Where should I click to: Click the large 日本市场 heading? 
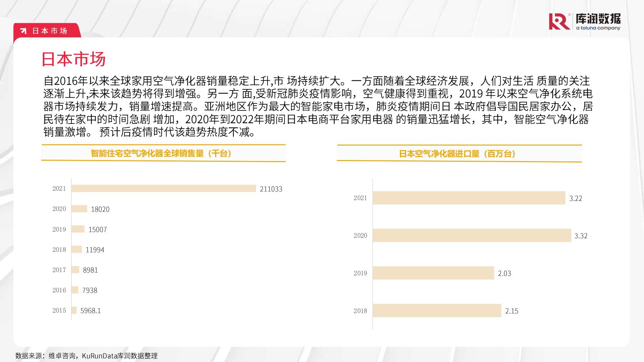point(73,59)
